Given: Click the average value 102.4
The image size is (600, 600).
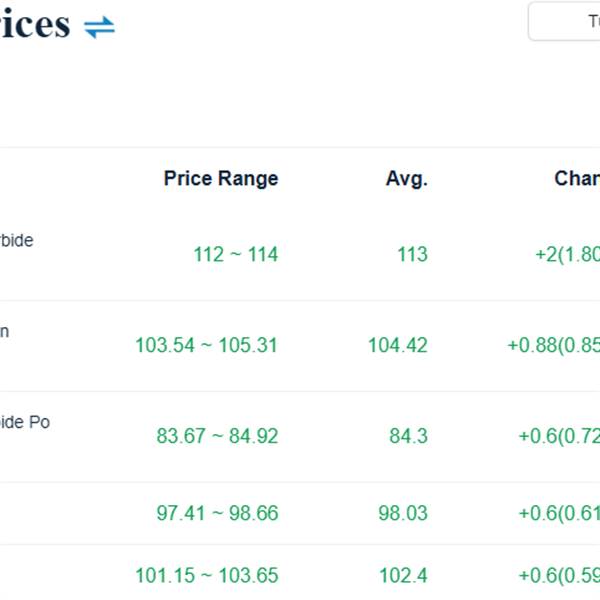Looking at the screenshot, I should [402, 576].
